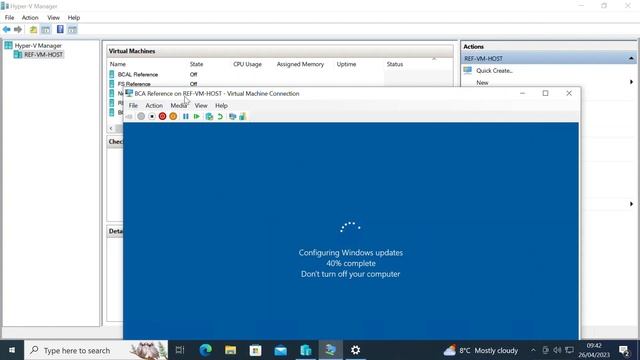Click the red Shut Down icon
The width and height of the screenshot is (640, 360).
coord(162,116)
